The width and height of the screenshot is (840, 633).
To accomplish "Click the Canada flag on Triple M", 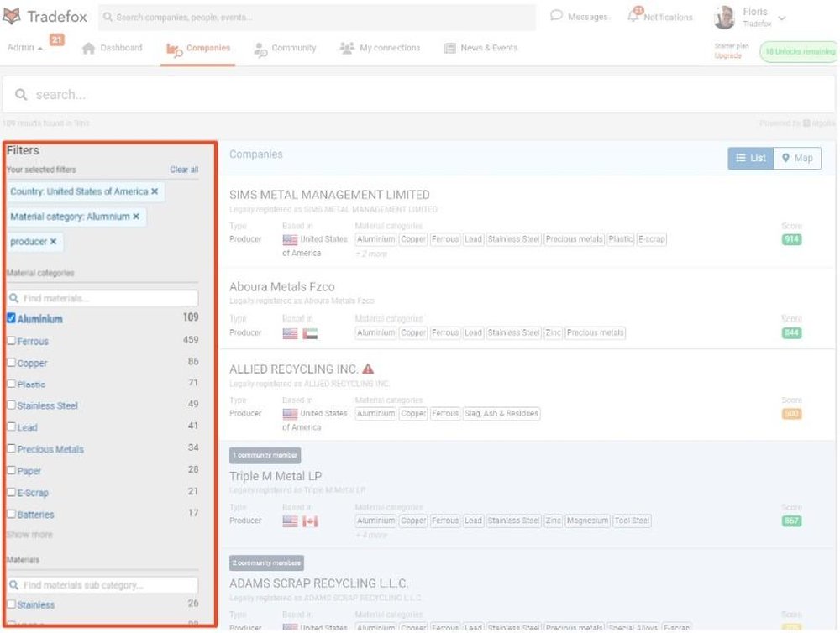I will (310, 521).
